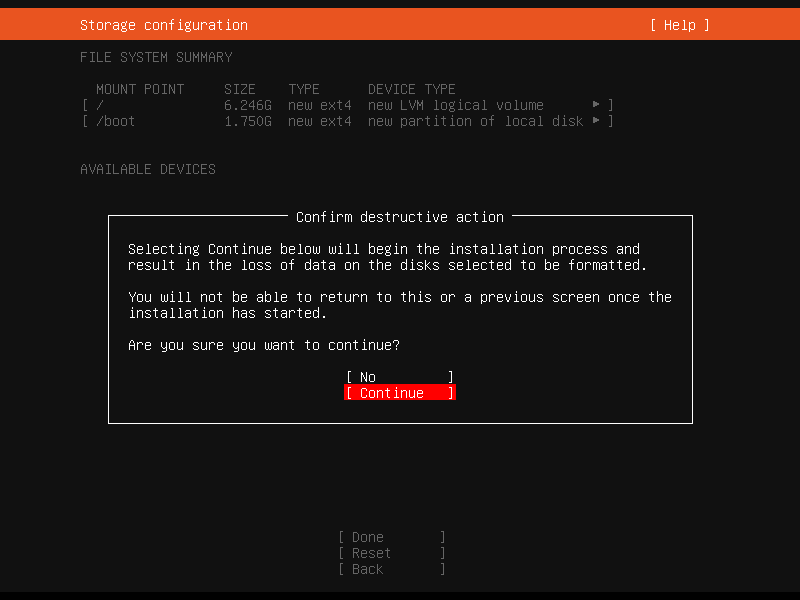Expand the arrow on LVM logical volume row

(x=597, y=105)
